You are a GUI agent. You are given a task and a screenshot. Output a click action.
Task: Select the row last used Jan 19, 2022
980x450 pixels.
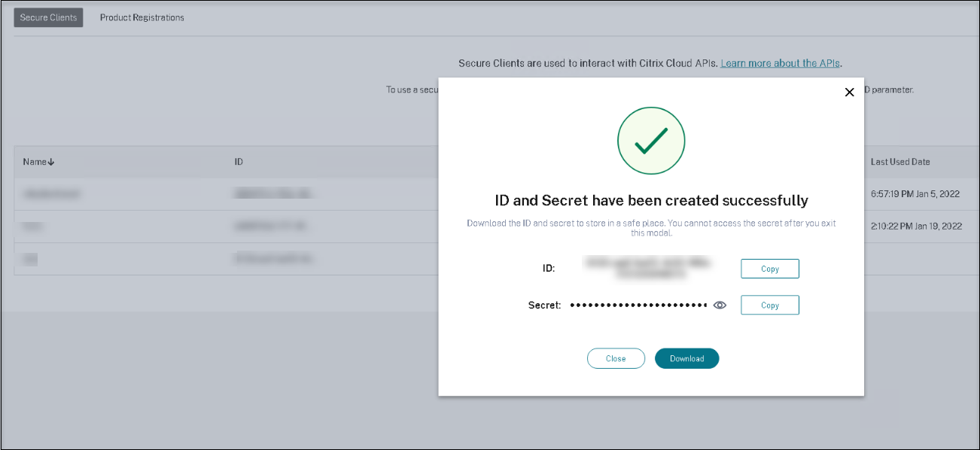[916, 226]
